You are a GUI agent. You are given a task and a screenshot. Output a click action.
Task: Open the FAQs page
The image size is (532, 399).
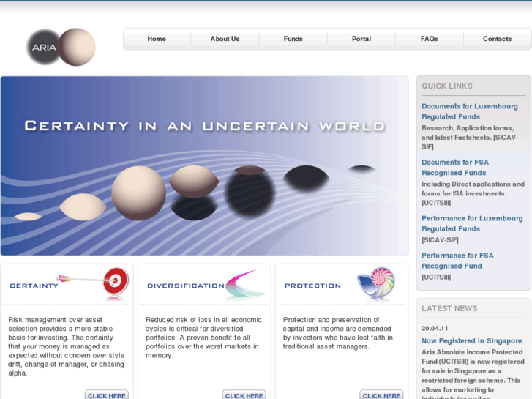430,39
